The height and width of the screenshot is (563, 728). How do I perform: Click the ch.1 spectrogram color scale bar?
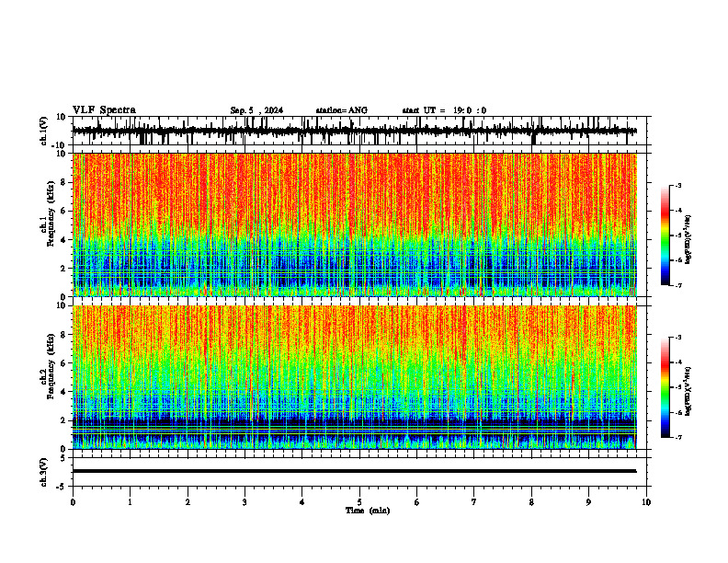[x=665, y=236]
